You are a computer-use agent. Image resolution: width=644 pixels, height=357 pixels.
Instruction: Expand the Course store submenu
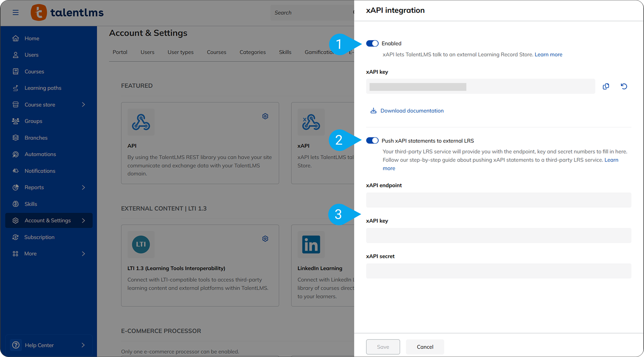(x=83, y=105)
